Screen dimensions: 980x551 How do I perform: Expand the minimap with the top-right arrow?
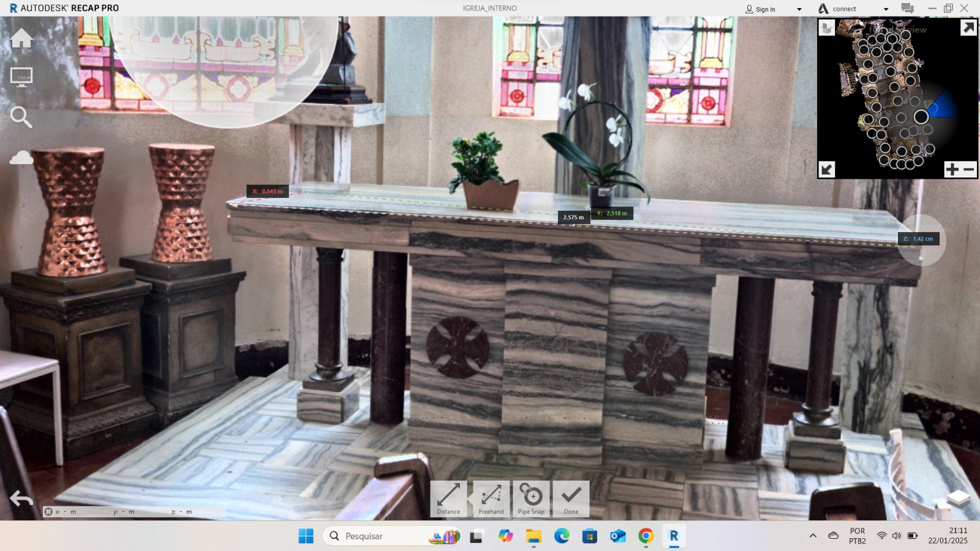(x=968, y=28)
